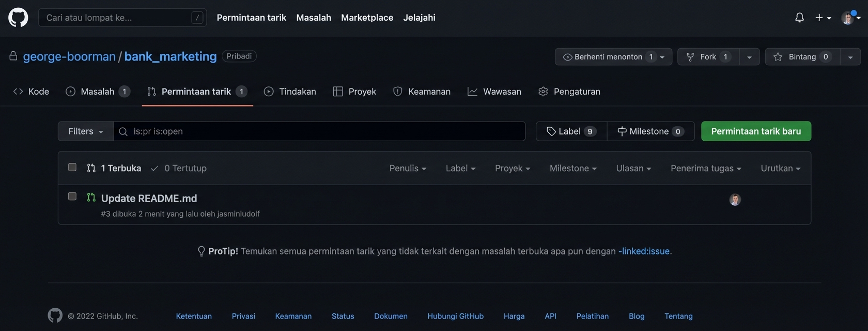Expand the Fork options dropdown arrow

point(749,57)
